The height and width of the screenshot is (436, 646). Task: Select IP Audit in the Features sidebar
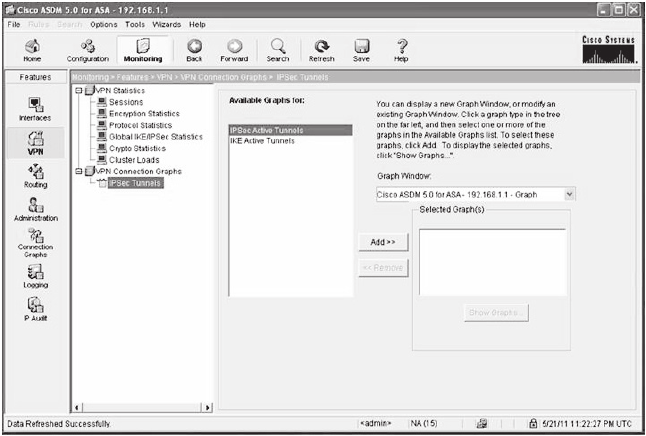click(x=35, y=309)
